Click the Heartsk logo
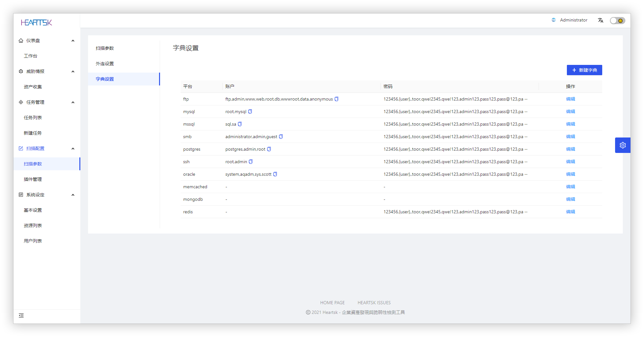Viewport: 644px width, 337px height. [x=36, y=22]
